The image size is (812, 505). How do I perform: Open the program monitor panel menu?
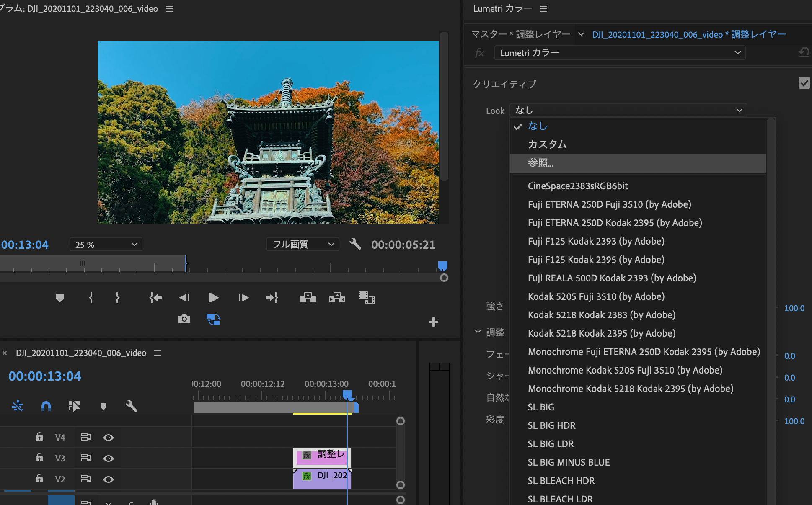169,9
